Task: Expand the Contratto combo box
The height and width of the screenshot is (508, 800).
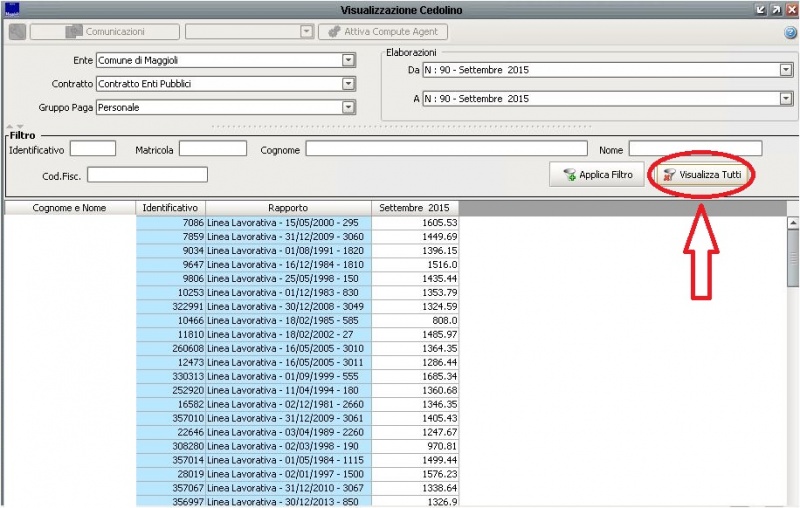Action: pyautogui.click(x=348, y=84)
